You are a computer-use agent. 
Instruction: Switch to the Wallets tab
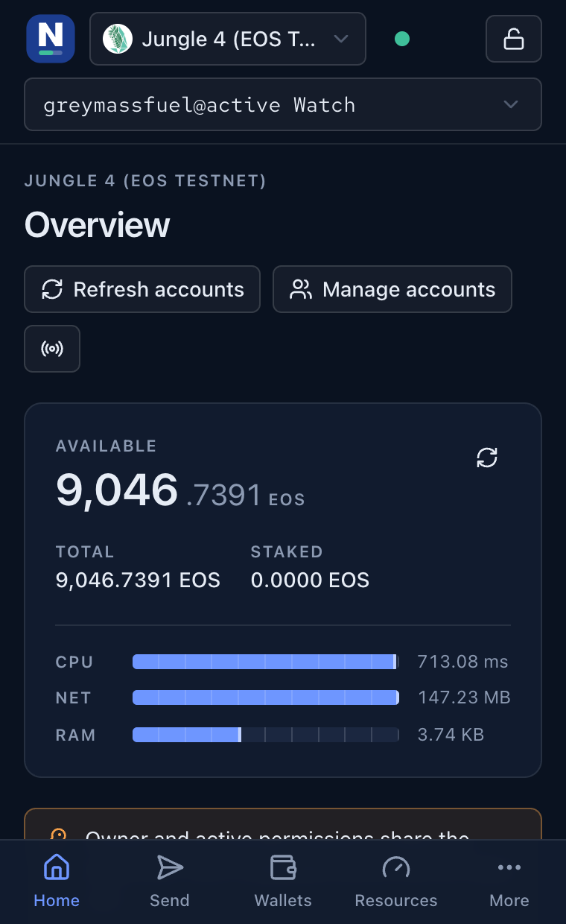pyautogui.click(x=283, y=882)
